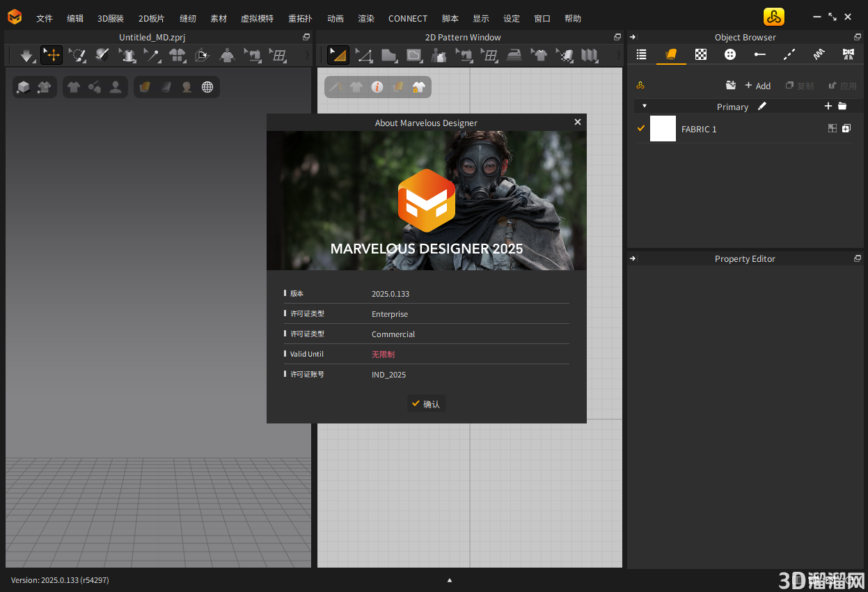
Task: Click the FABRIC 1 white color swatch
Action: click(x=663, y=129)
